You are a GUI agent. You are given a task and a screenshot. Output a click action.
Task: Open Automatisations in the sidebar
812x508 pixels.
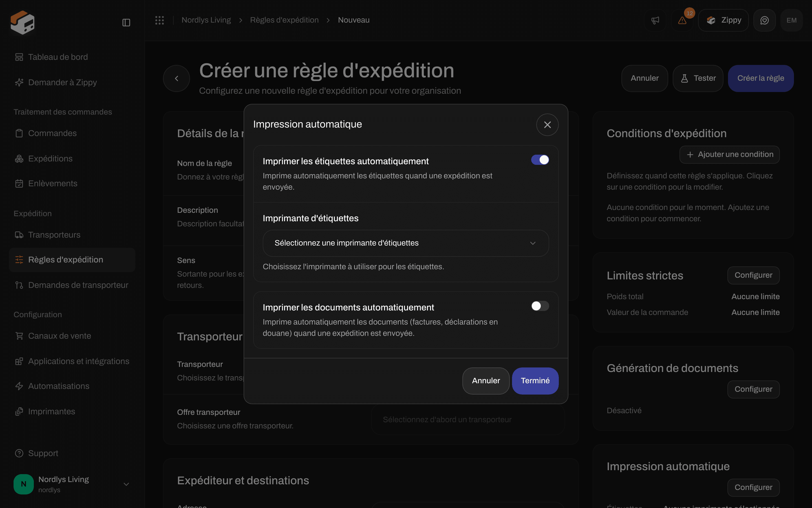(x=72, y=386)
